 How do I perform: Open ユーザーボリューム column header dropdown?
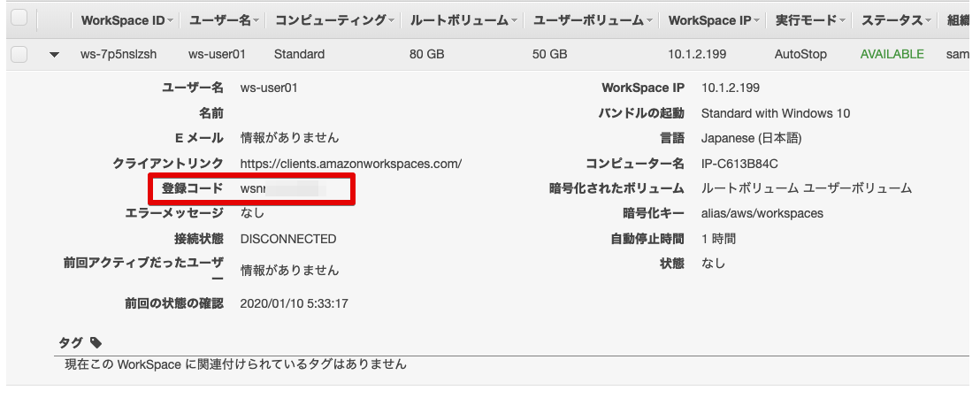(x=650, y=21)
